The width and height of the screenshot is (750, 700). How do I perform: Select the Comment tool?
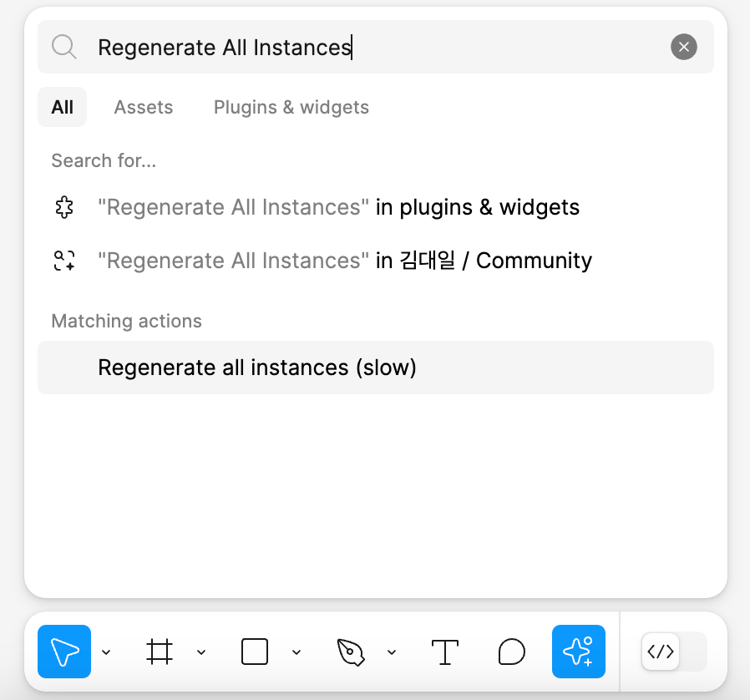pos(511,652)
